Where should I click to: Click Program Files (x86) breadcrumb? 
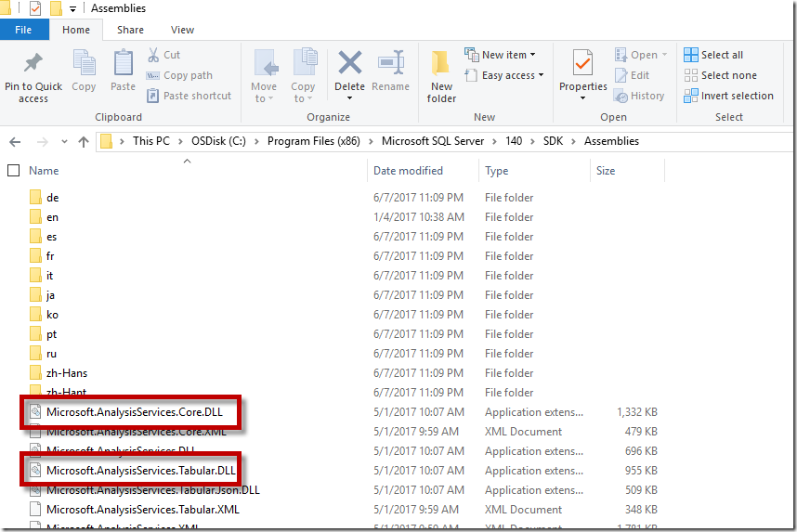pyautogui.click(x=314, y=141)
